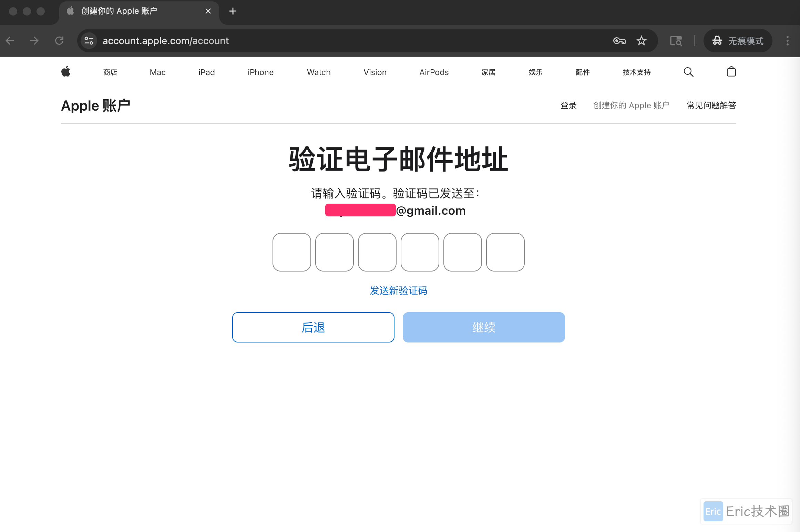The width and height of the screenshot is (800, 532).
Task: Open the browser three-dot menu
Action: click(788, 41)
